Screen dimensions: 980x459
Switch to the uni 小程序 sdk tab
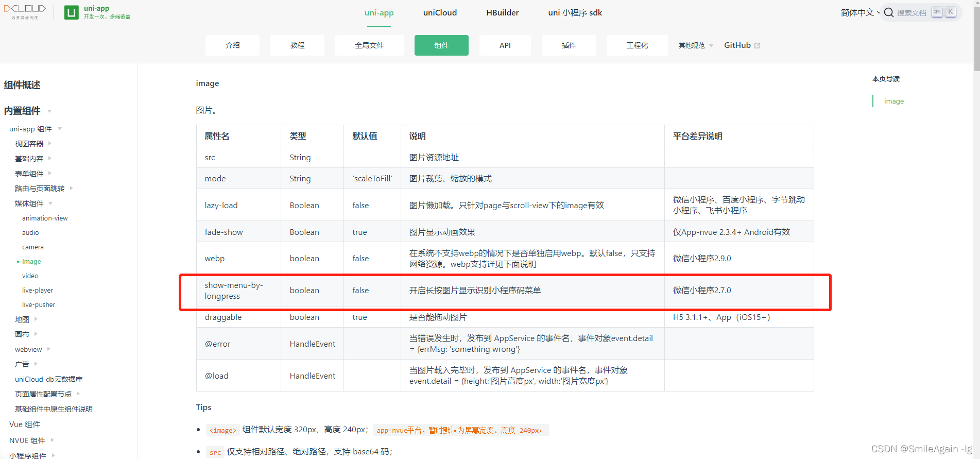575,13
